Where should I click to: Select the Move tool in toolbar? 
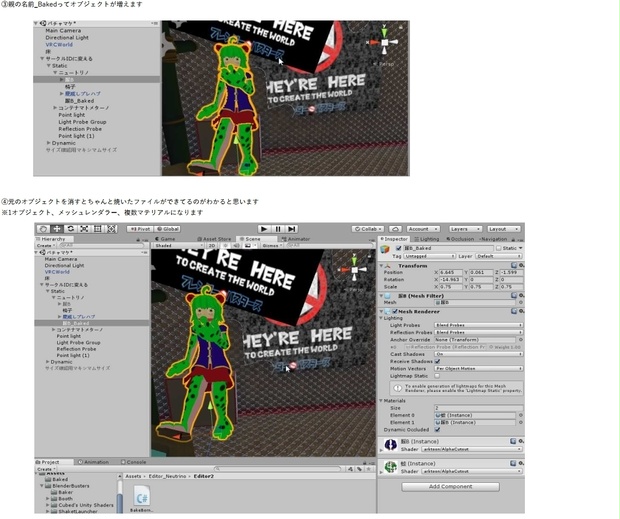click(57, 229)
